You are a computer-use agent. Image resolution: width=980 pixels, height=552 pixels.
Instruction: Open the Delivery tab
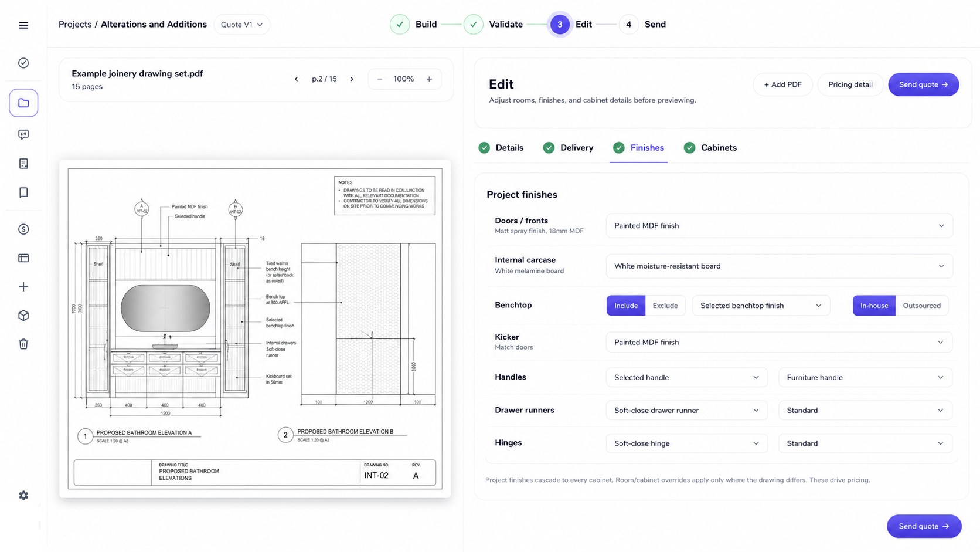point(568,148)
